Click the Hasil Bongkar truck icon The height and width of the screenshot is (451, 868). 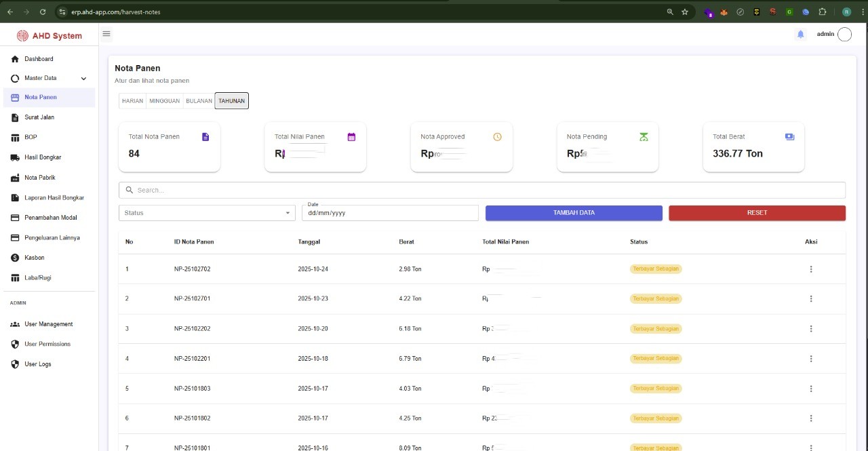click(x=15, y=157)
